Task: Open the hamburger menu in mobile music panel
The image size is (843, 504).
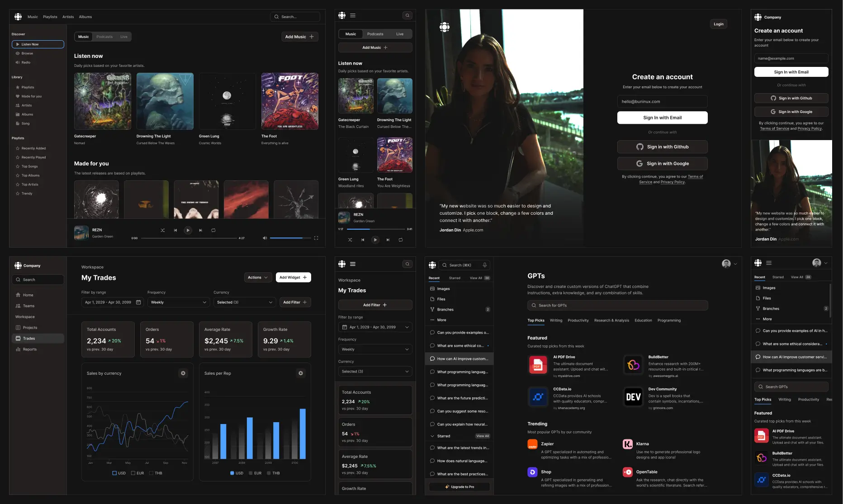Action: click(x=353, y=15)
